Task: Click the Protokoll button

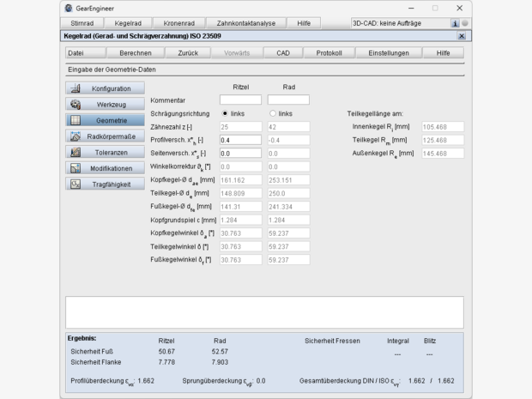Action: [x=329, y=52]
